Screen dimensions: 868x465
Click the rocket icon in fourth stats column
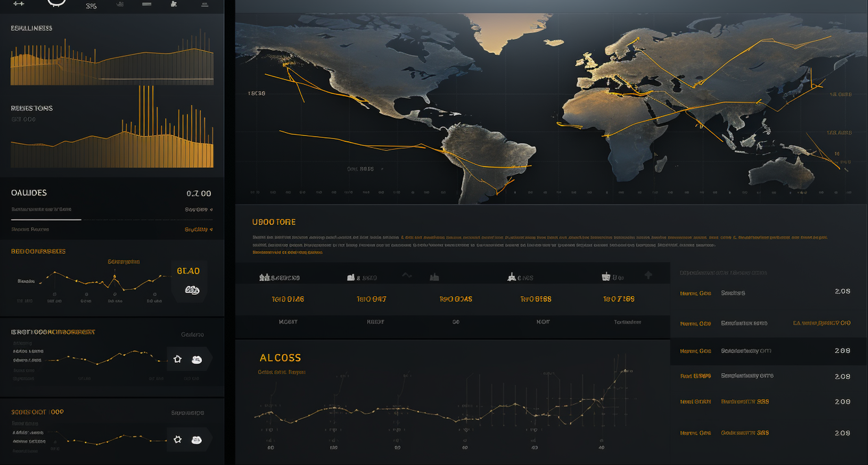click(x=511, y=277)
